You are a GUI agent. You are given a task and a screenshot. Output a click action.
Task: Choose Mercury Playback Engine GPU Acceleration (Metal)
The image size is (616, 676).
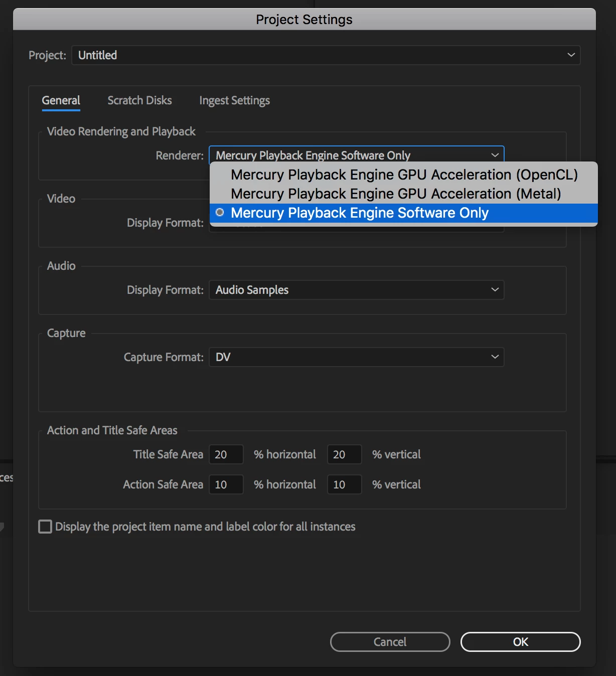[404, 194]
